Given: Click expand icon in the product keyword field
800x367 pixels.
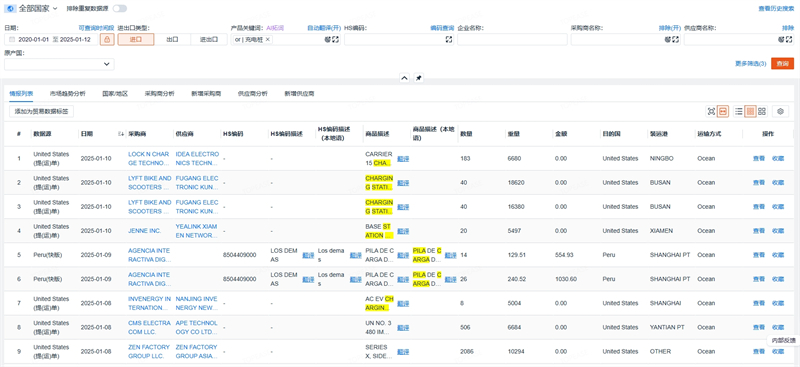Looking at the screenshot, I should [335, 39].
